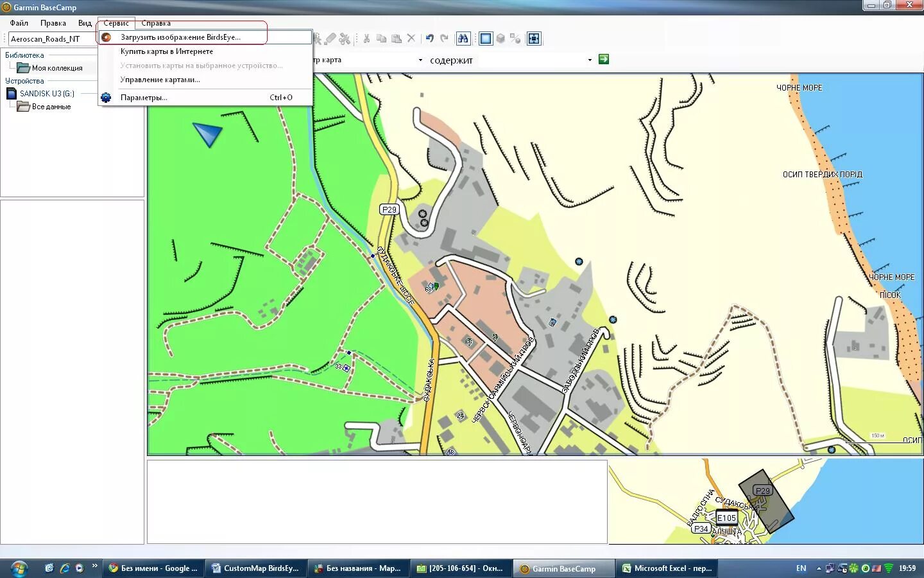Select Моя коллекция folder in library
The height and width of the screenshot is (578, 924).
pos(57,68)
